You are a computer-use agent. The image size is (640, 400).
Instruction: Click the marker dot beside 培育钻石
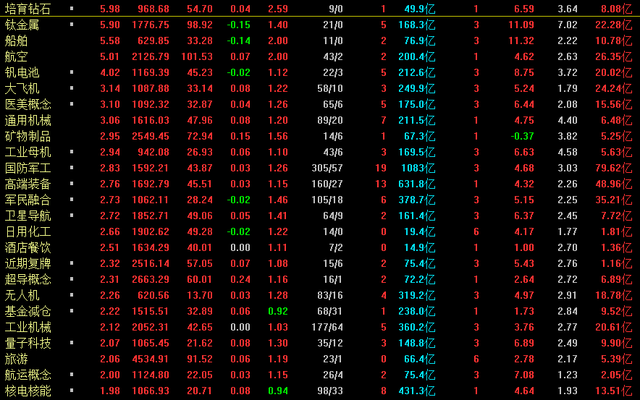(72, 8)
